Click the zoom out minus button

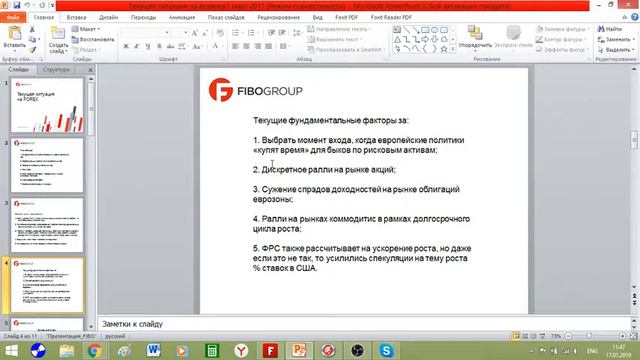tap(568, 336)
